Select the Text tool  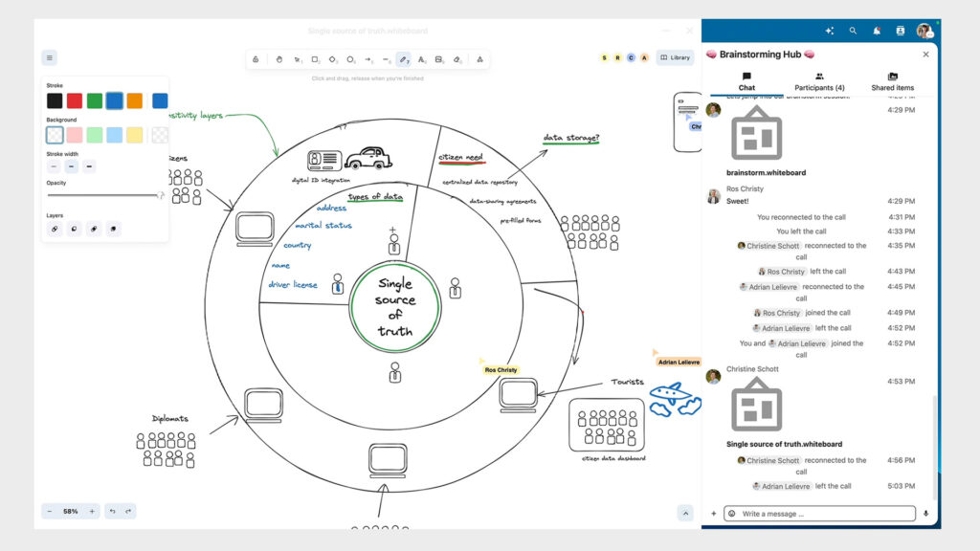(x=422, y=59)
